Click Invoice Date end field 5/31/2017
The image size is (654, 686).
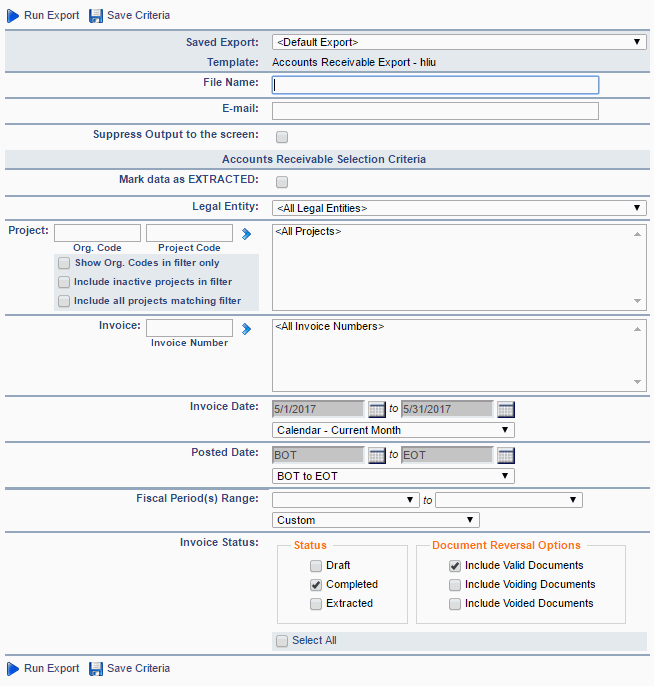pos(447,410)
